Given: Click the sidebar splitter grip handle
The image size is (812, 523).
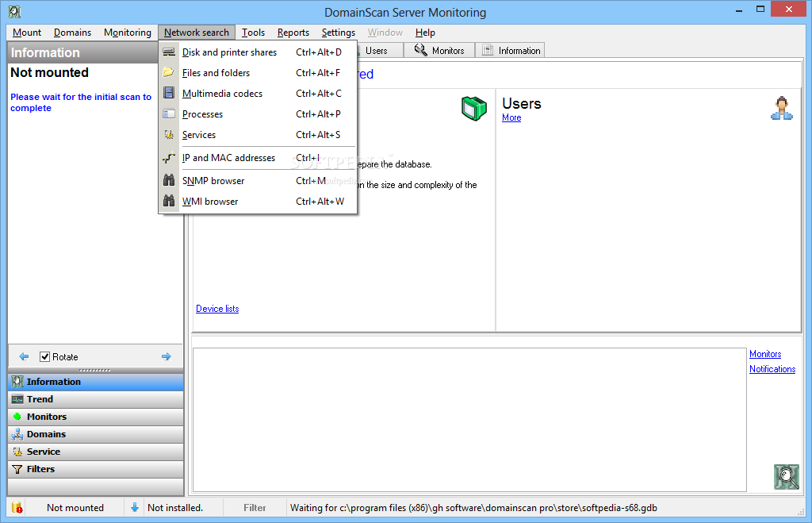Looking at the screenshot, I should tap(95, 370).
